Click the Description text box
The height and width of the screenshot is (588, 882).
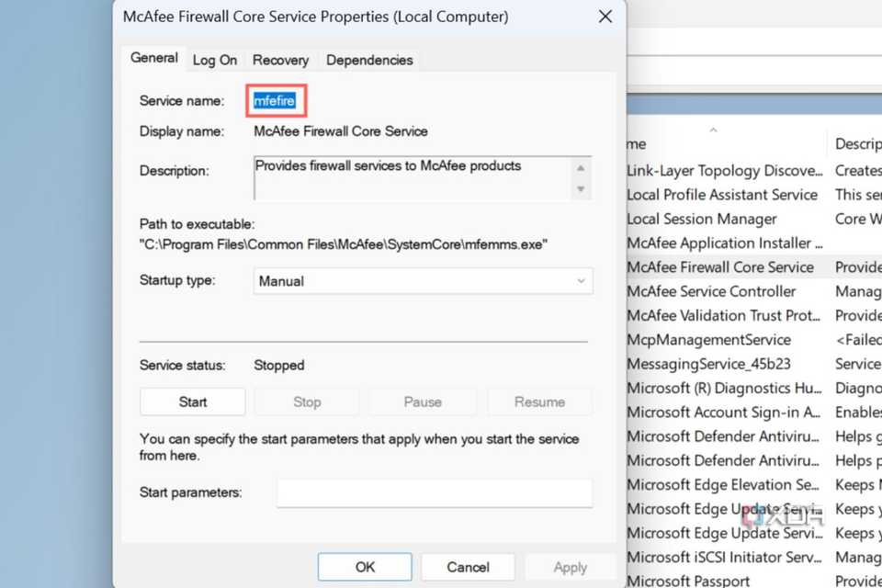pos(413,177)
